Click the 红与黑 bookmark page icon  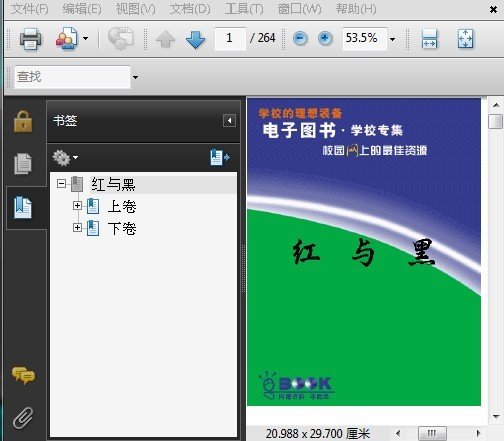coord(77,184)
